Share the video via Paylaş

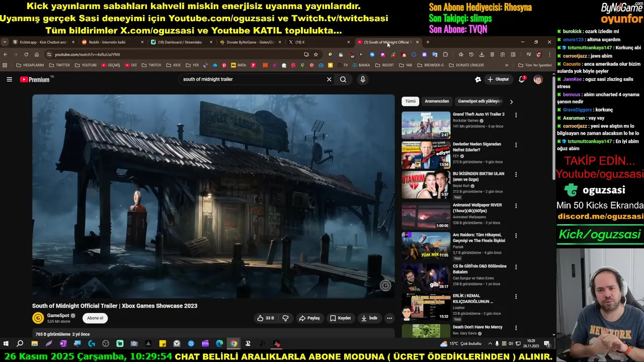pos(309,318)
